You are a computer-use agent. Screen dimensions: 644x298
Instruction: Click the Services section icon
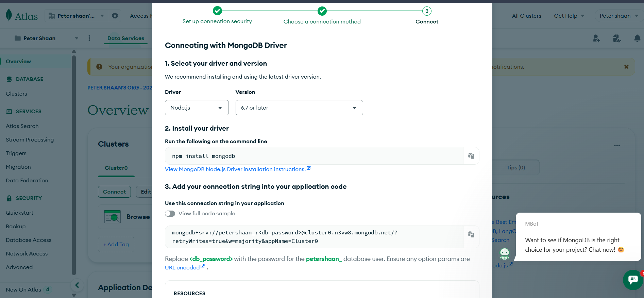pos(9,112)
